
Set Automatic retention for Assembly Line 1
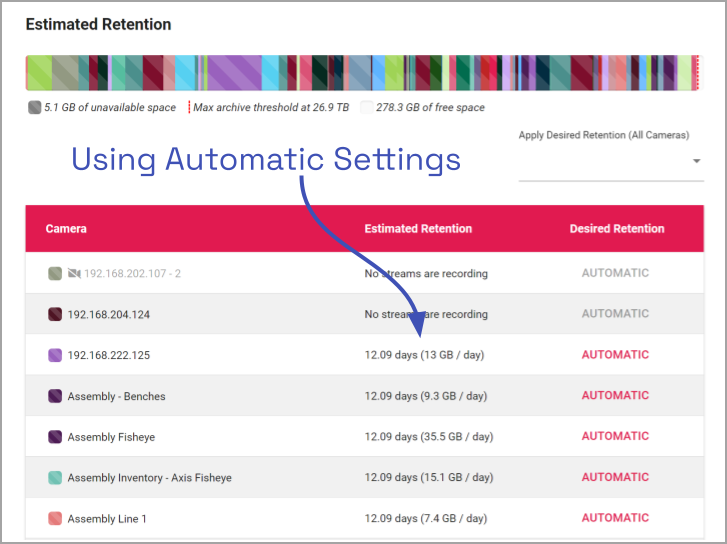(615, 518)
